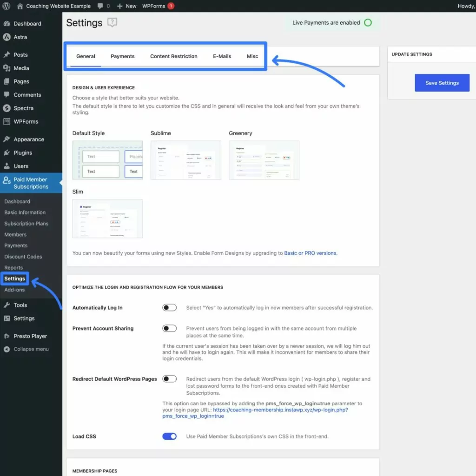The image size is (476, 476).
Task: Click the Pages icon in sidebar
Action: pos(7,81)
